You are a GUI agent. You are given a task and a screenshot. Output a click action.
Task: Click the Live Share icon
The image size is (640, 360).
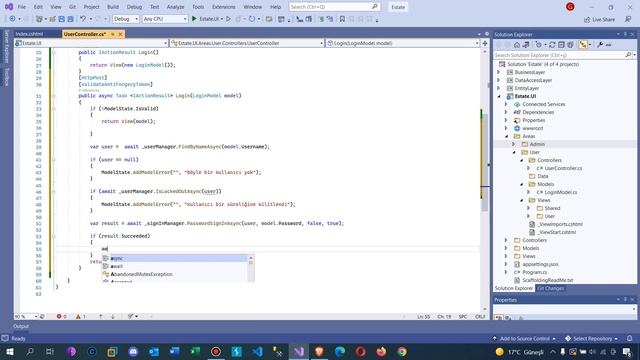587,20
